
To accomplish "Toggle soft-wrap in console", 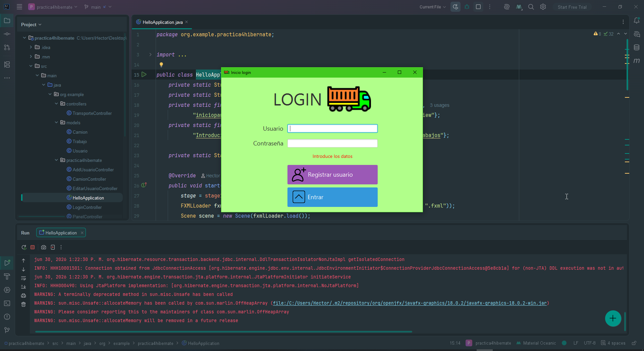I will (23, 278).
